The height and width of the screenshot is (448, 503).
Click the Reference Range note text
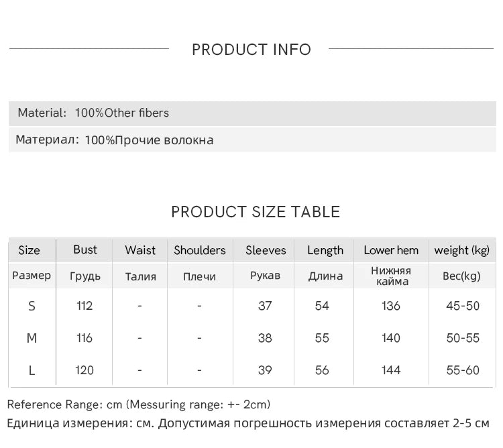pos(139,404)
